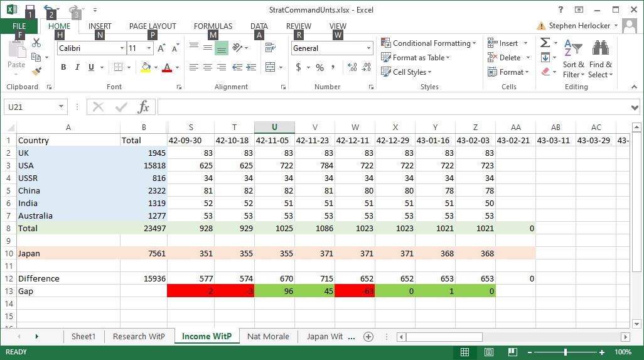
Task: Click the Borders icon
Action: pyautogui.click(x=118, y=67)
